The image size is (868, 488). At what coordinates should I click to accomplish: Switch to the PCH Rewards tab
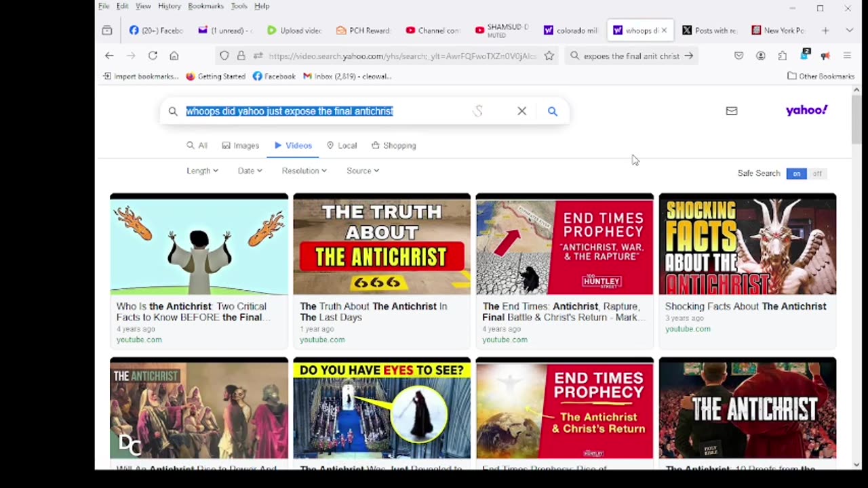point(363,30)
